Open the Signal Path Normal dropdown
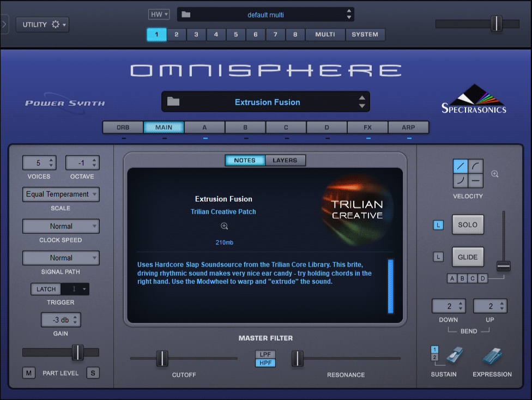 [61, 258]
